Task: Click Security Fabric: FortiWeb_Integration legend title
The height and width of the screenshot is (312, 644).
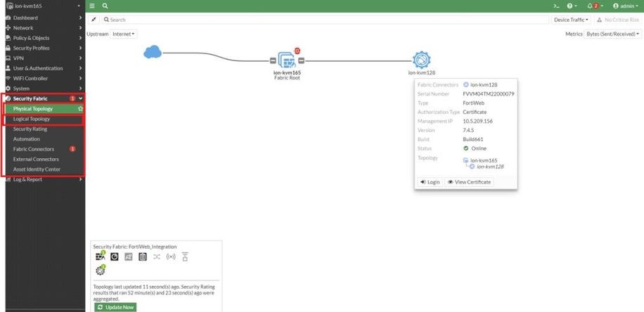Action: [x=135, y=247]
